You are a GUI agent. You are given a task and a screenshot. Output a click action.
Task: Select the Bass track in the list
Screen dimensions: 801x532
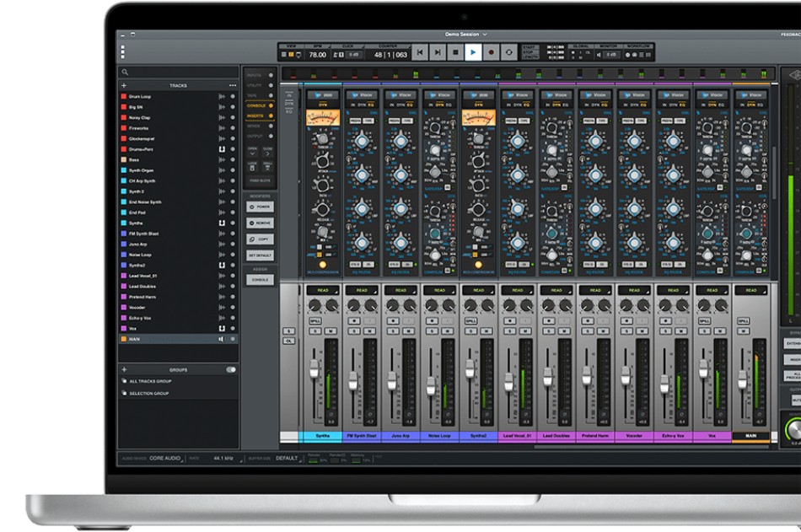click(x=178, y=159)
